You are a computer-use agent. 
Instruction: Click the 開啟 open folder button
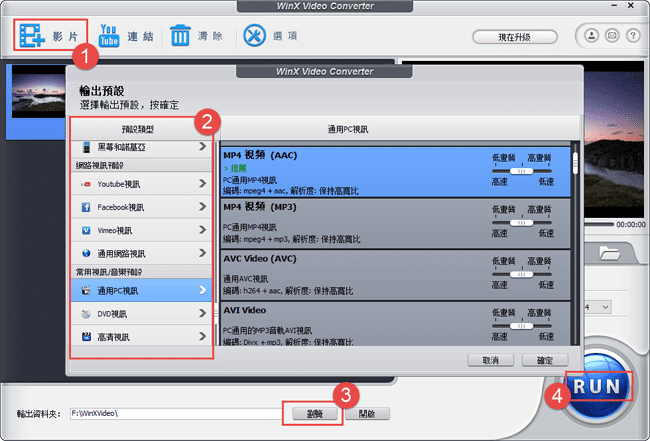click(367, 413)
